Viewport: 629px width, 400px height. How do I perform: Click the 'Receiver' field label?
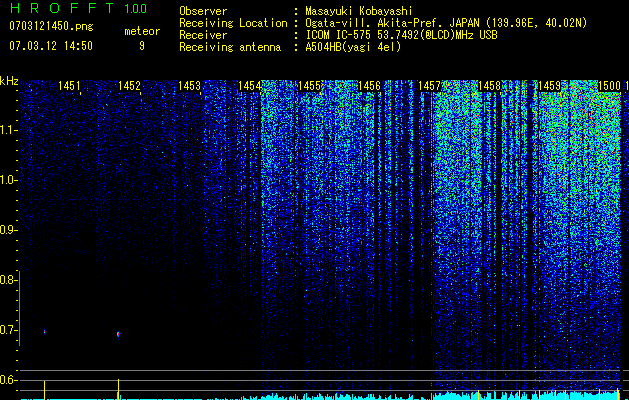click(x=203, y=35)
